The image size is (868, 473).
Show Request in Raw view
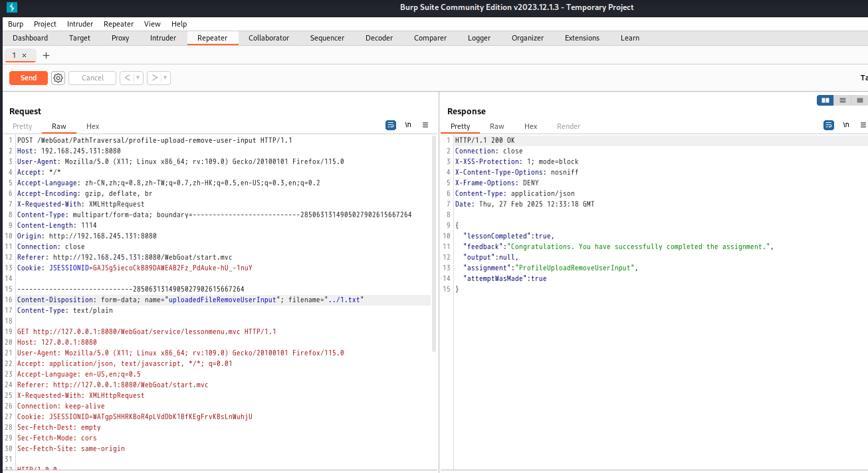pos(59,126)
